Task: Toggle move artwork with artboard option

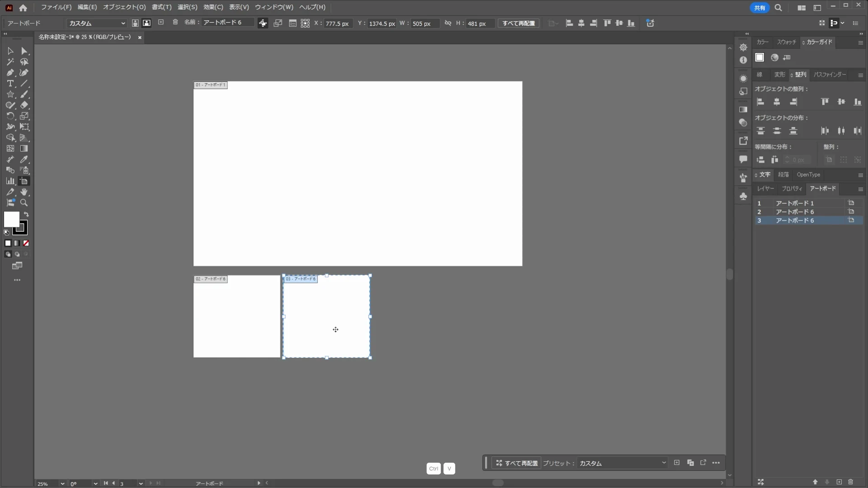Action: (263, 23)
